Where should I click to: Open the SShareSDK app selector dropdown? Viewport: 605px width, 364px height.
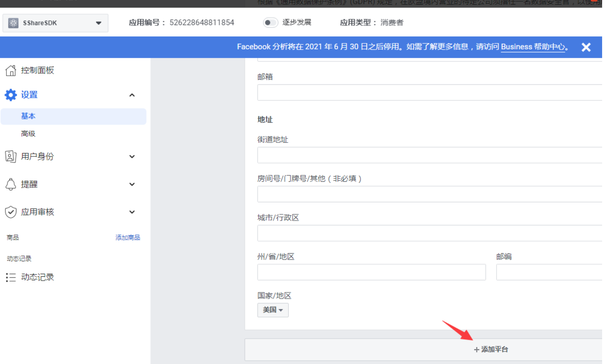coord(98,23)
